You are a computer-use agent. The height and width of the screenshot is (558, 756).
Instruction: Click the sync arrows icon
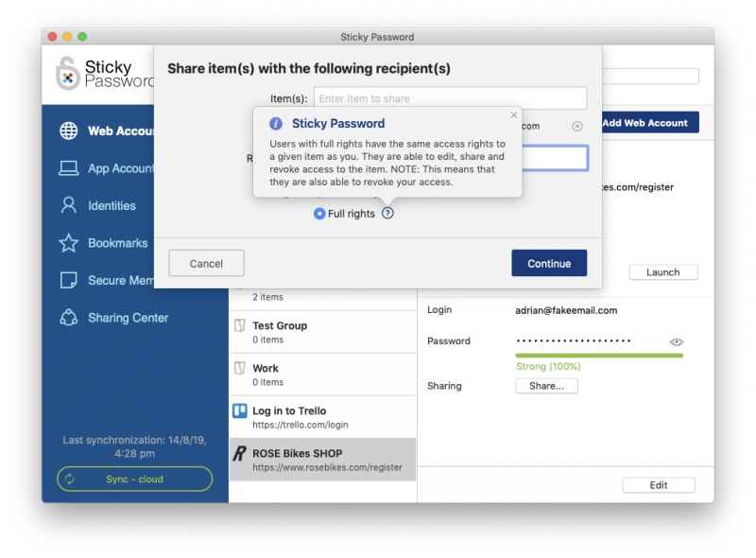pos(69,479)
